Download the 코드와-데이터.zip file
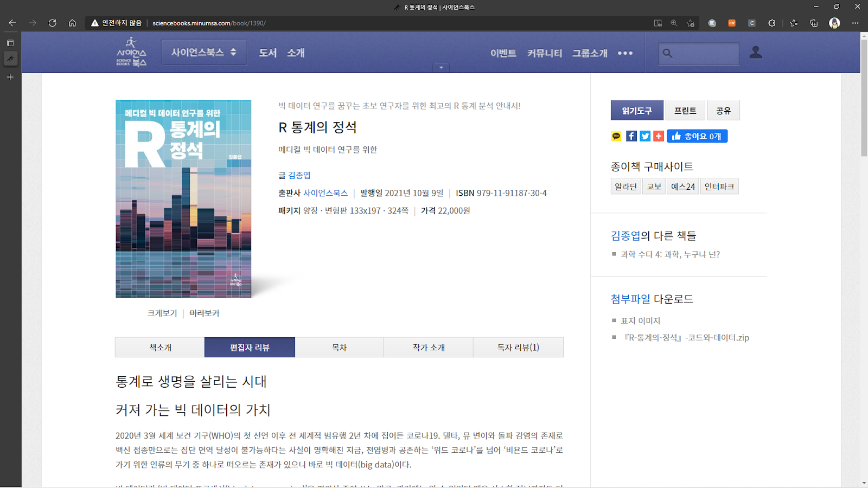 686,337
